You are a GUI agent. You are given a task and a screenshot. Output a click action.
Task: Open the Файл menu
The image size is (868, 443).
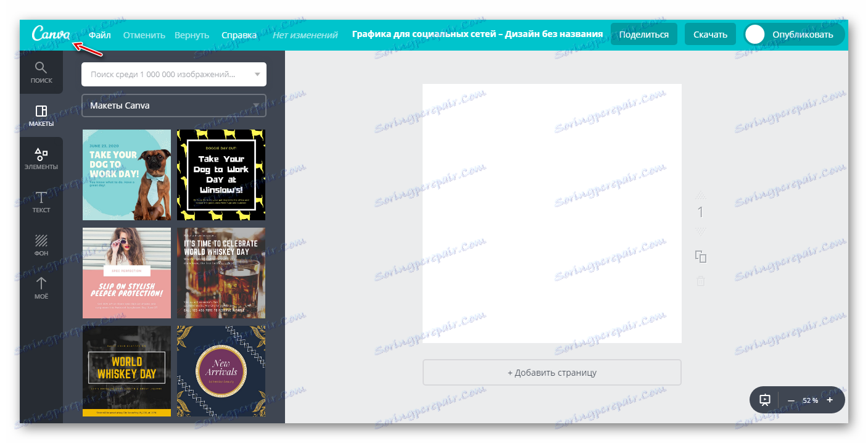[x=99, y=35]
